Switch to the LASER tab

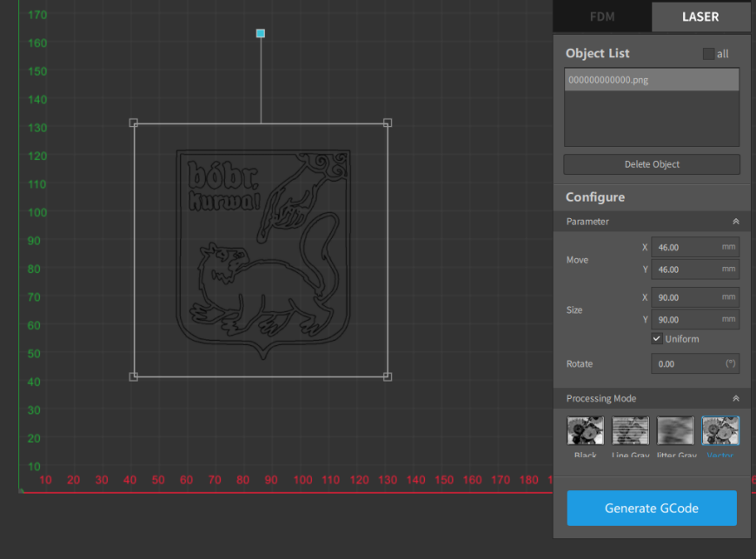tap(700, 17)
